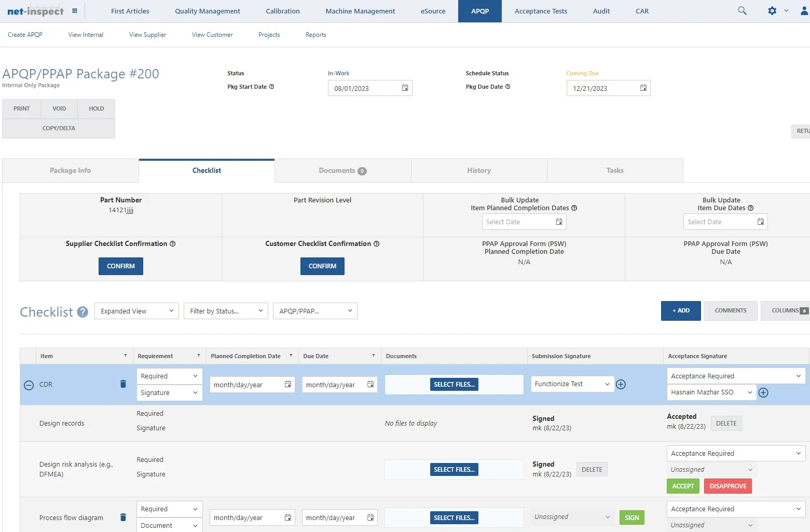This screenshot has height=532, width=810.
Task: Open the Bulk Update Item Due Dates calendar
Action: pyautogui.click(x=761, y=222)
